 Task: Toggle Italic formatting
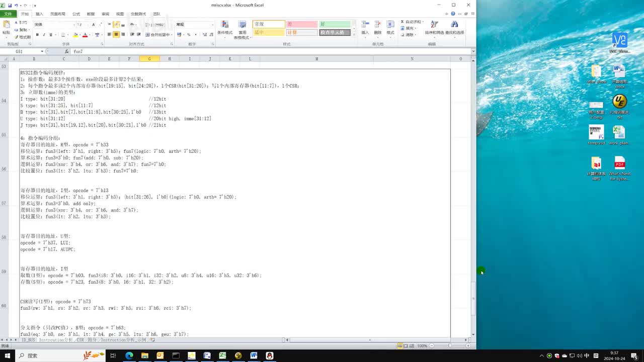coord(44,35)
